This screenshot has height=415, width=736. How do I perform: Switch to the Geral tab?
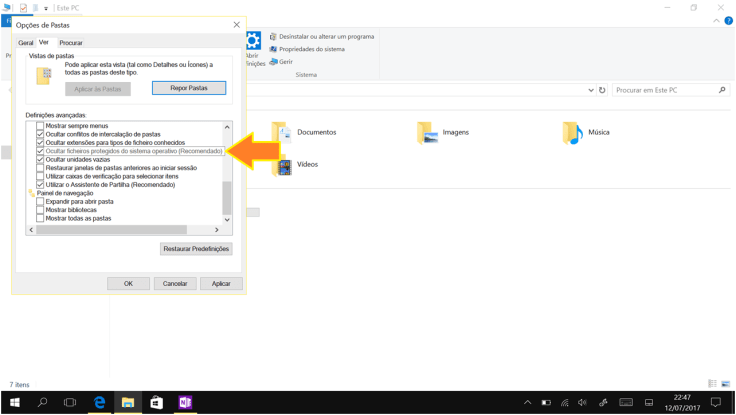26,43
